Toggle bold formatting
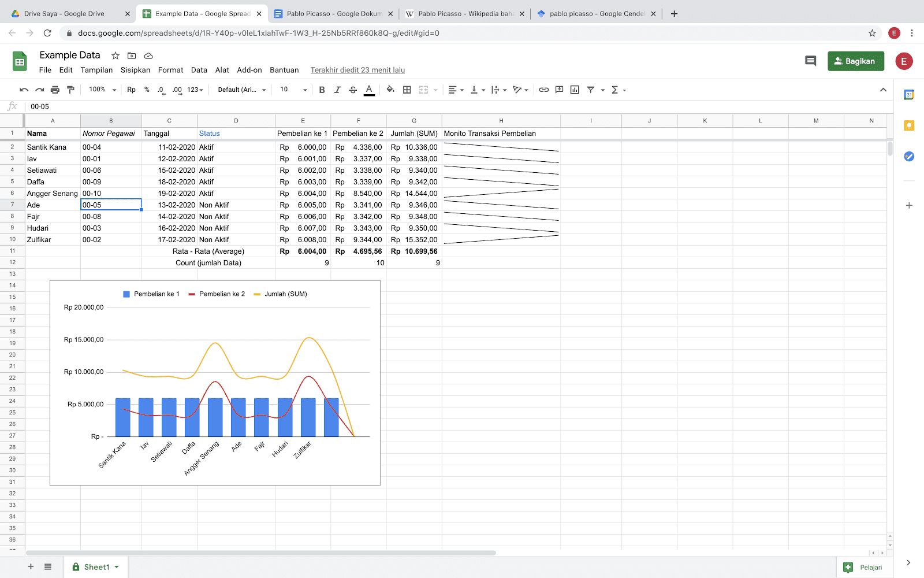Image resolution: width=924 pixels, height=578 pixels. tap(322, 90)
